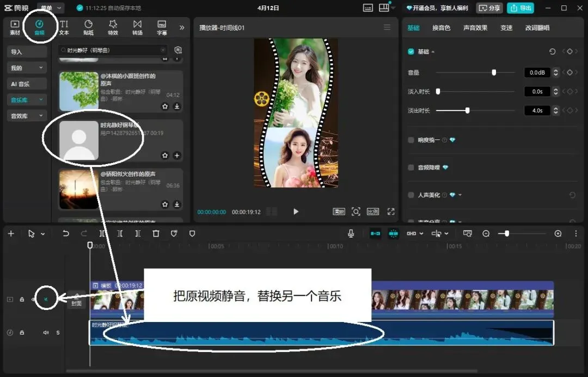
Task: Select the 骄阳似火 track thumbnail
Action: [x=79, y=189]
